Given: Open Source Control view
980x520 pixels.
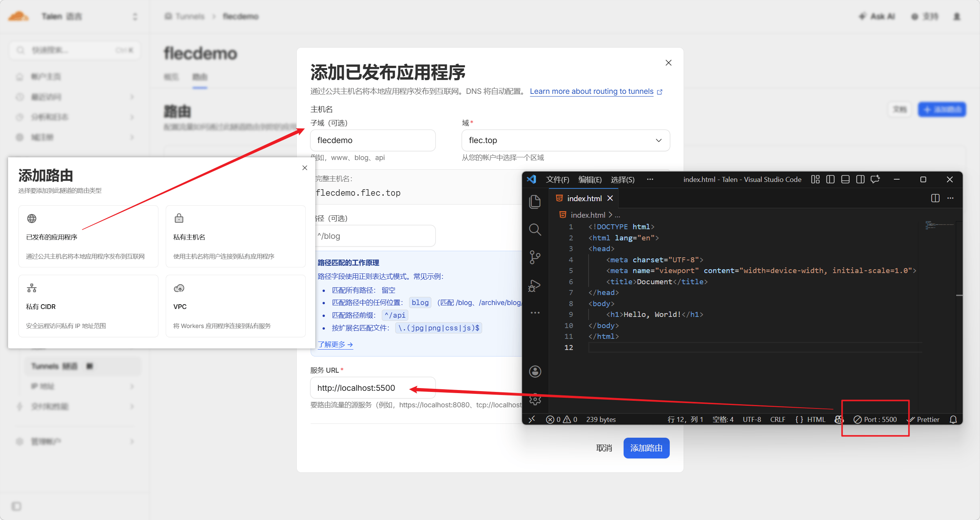Looking at the screenshot, I should pos(535,257).
